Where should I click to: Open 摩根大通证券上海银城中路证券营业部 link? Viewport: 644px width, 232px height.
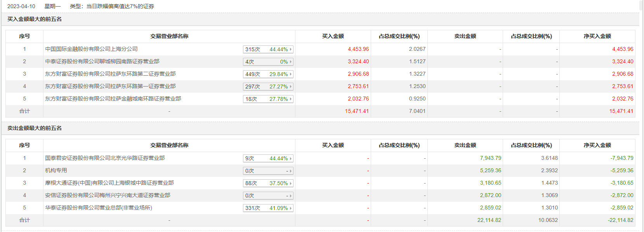(109, 183)
